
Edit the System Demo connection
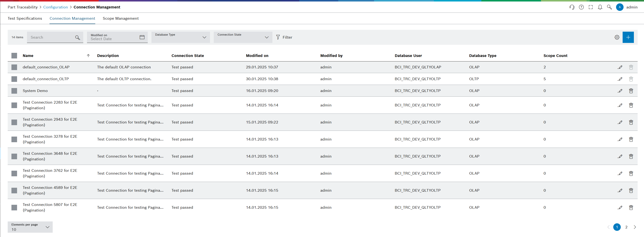[620, 91]
